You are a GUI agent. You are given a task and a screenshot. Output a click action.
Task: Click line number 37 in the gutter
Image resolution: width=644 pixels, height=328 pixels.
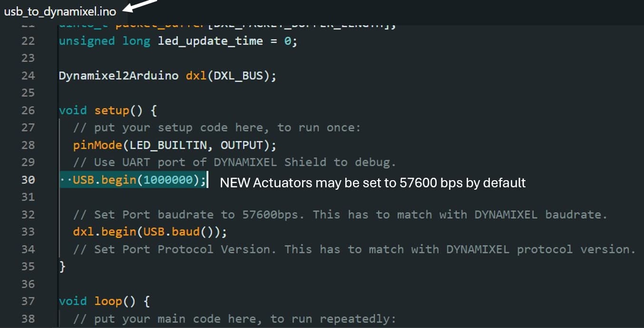coord(28,301)
